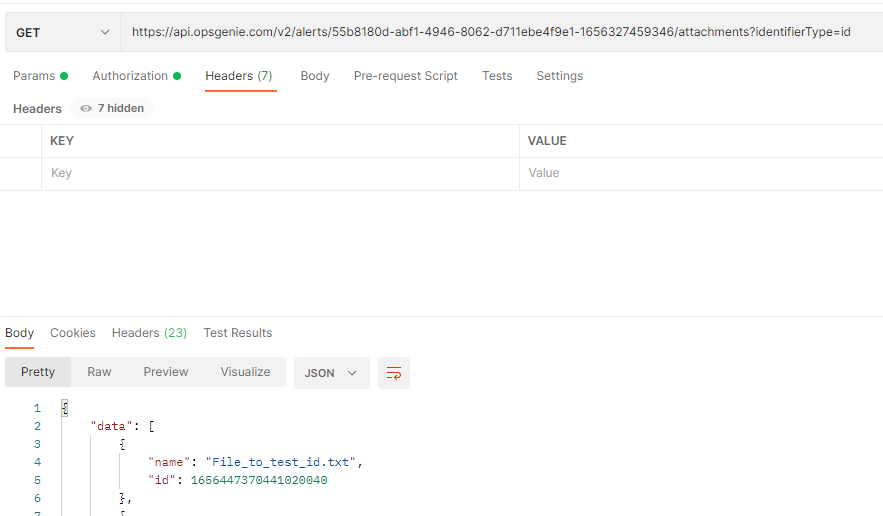
Task: Click the id value 1656447370441020040
Action: (x=259, y=481)
